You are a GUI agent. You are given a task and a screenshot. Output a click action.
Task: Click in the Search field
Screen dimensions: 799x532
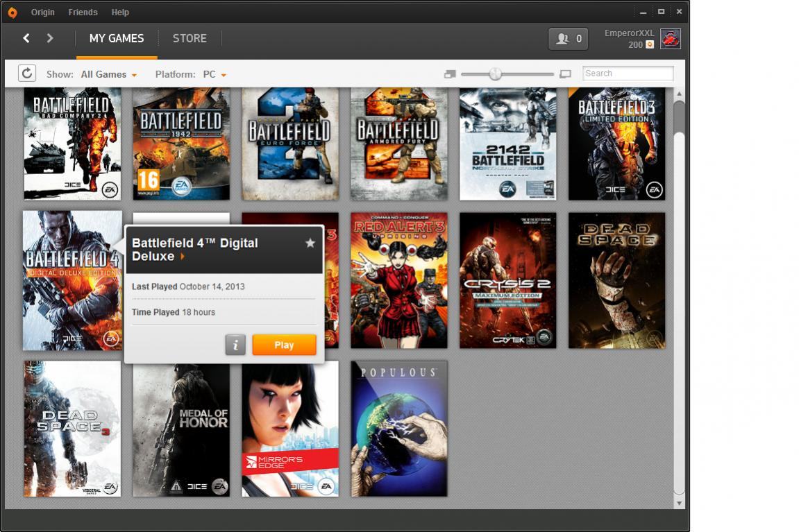click(x=628, y=74)
